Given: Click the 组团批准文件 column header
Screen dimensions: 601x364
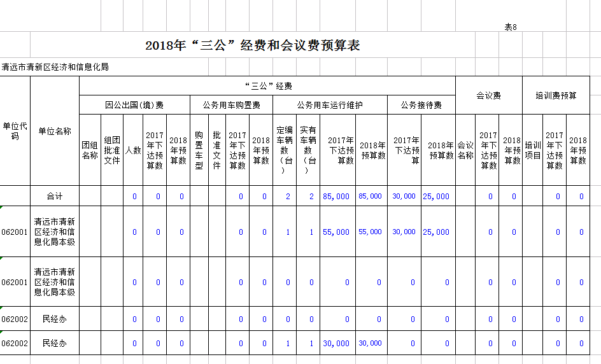Looking at the screenshot, I should (112, 150).
